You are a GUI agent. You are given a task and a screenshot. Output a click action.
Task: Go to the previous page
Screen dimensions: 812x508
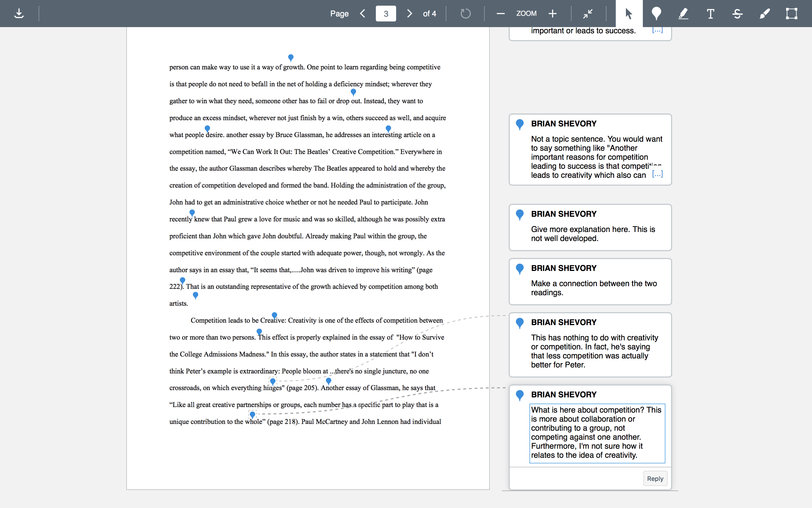tap(363, 14)
